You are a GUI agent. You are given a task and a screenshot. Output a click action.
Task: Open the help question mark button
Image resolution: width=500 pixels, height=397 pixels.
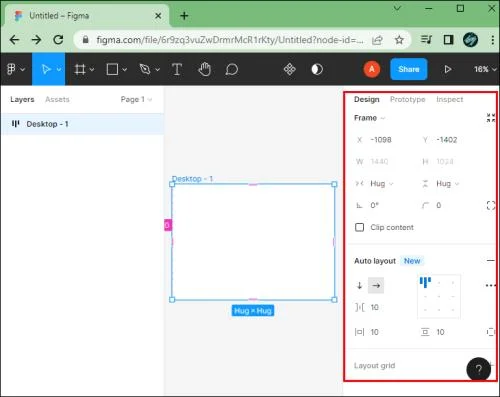[478, 369]
